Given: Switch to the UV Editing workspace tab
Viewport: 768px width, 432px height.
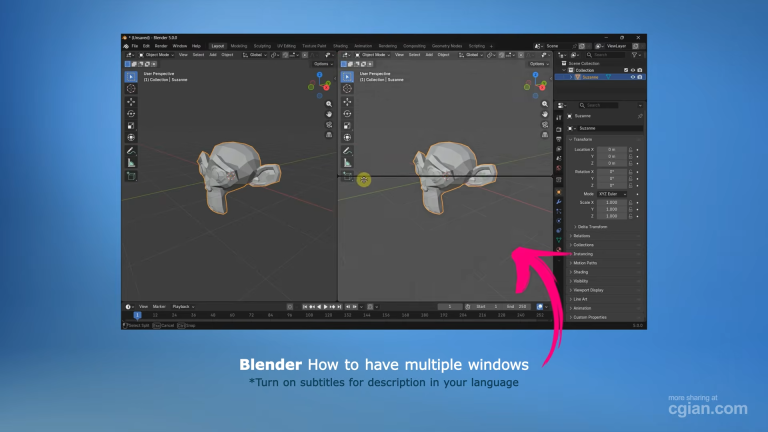Looking at the screenshot, I should click(287, 46).
